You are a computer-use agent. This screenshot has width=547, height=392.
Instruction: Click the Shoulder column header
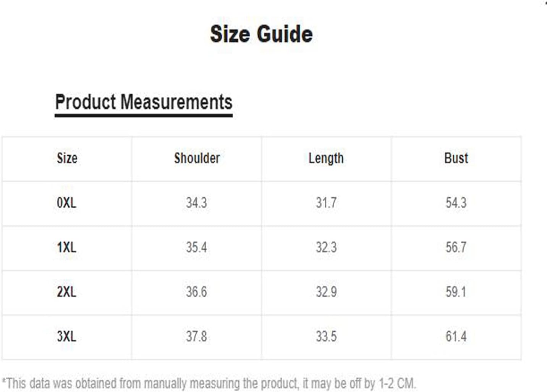tap(197, 158)
